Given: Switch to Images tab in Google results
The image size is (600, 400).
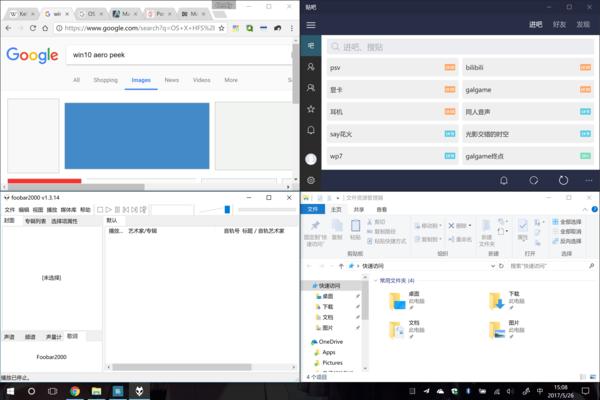Looking at the screenshot, I should (x=141, y=80).
